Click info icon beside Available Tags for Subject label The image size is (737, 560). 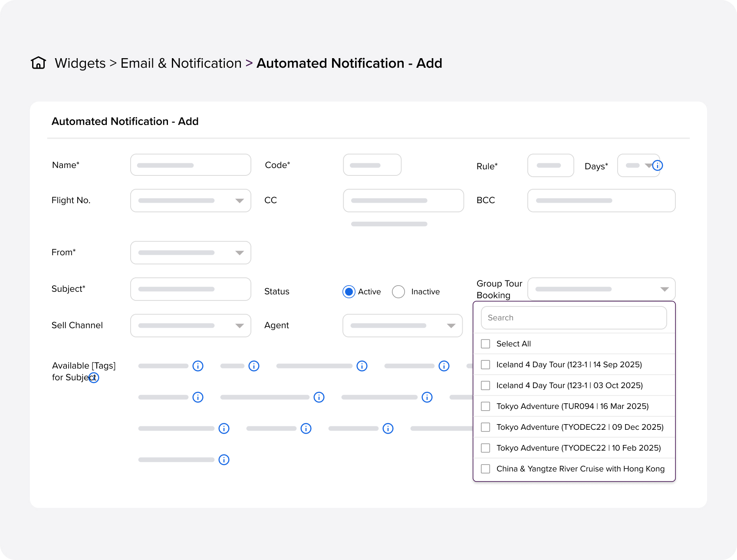(94, 378)
